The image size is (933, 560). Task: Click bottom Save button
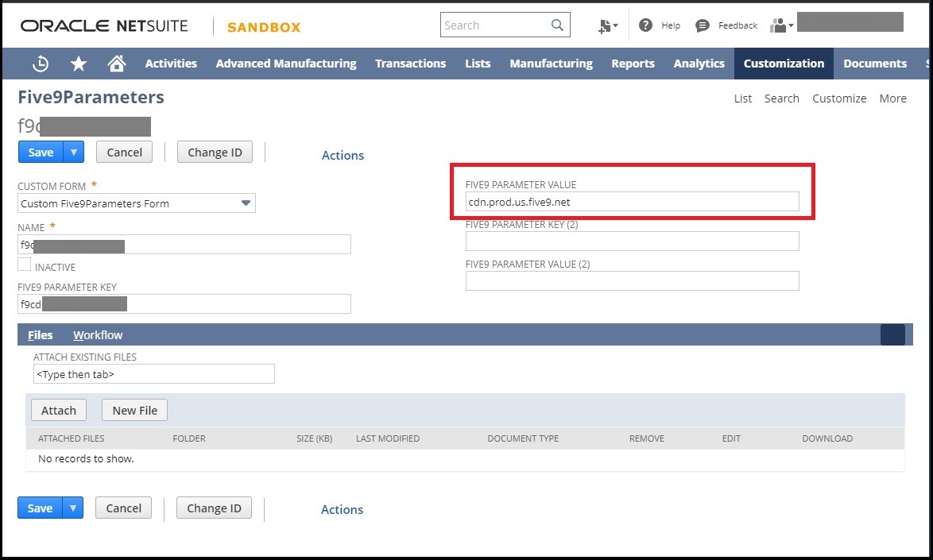pos(40,508)
